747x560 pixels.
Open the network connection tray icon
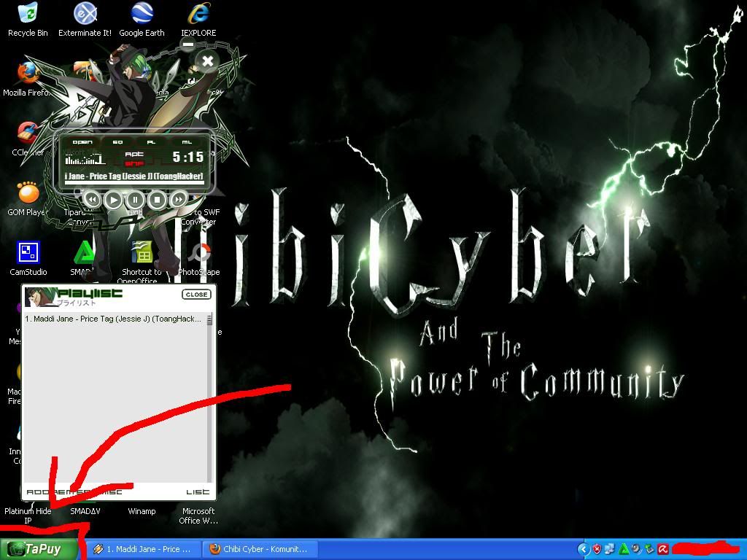point(610,549)
